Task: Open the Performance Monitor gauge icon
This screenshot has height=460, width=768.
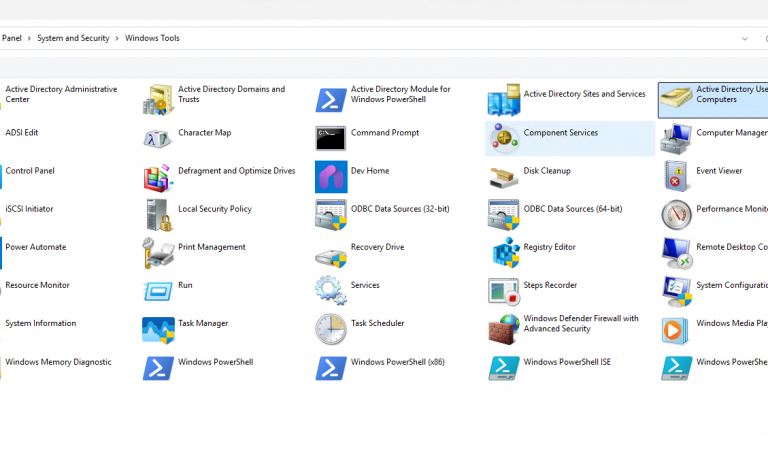Action: pos(676,215)
